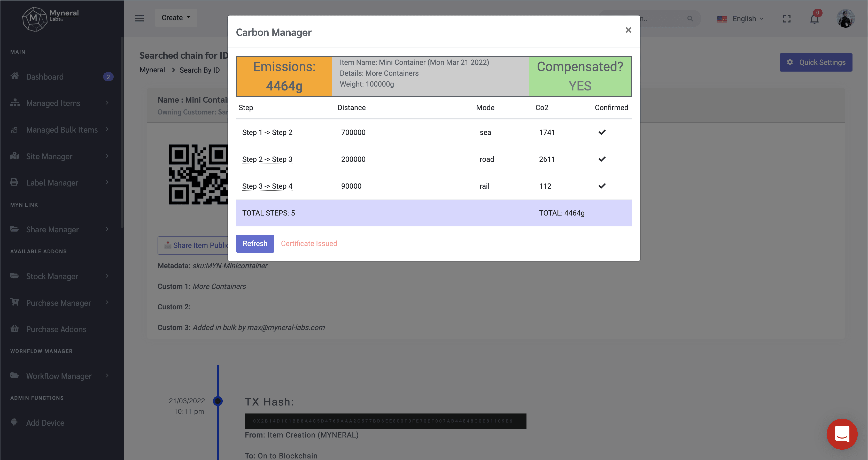Click the search magnifier icon
The height and width of the screenshot is (460, 868).
[690, 19]
